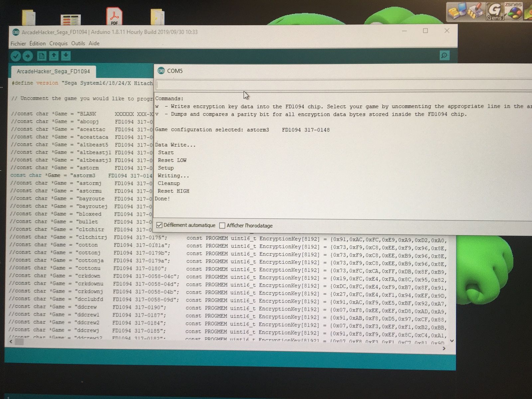The image size is (532, 399).
Task: Click the Arduino logo in main title bar
Action: tap(16, 32)
